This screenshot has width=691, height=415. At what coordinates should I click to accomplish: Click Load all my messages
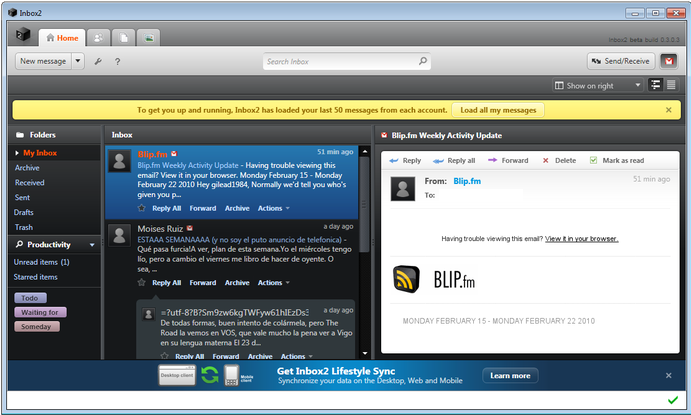pyautogui.click(x=498, y=110)
